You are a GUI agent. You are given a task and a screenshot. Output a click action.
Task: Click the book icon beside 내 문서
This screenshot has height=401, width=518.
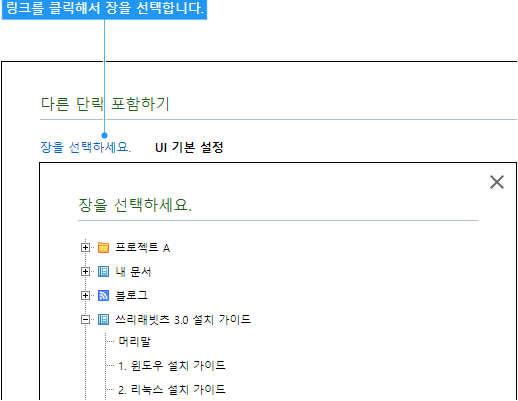(x=103, y=272)
